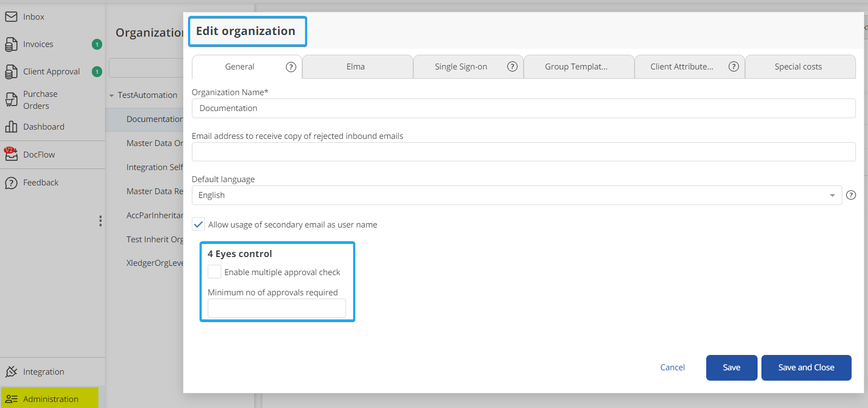
Task: Click the Cancel link
Action: (672, 368)
